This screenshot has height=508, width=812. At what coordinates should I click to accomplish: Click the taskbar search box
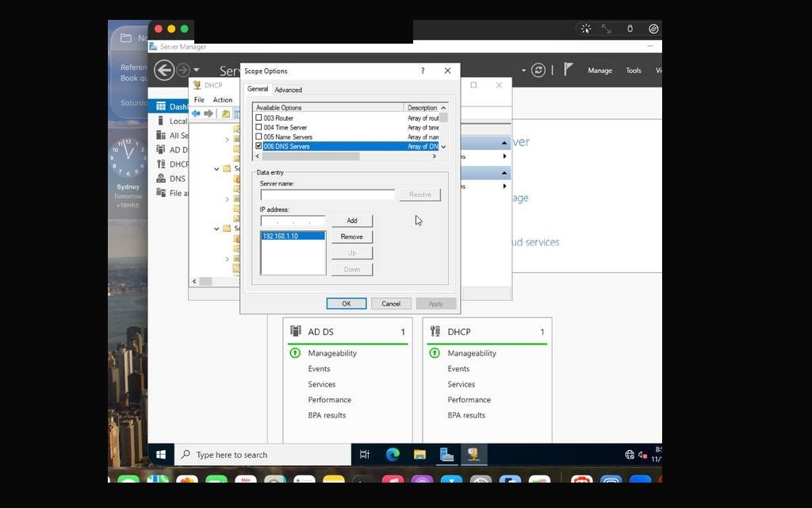(x=262, y=455)
